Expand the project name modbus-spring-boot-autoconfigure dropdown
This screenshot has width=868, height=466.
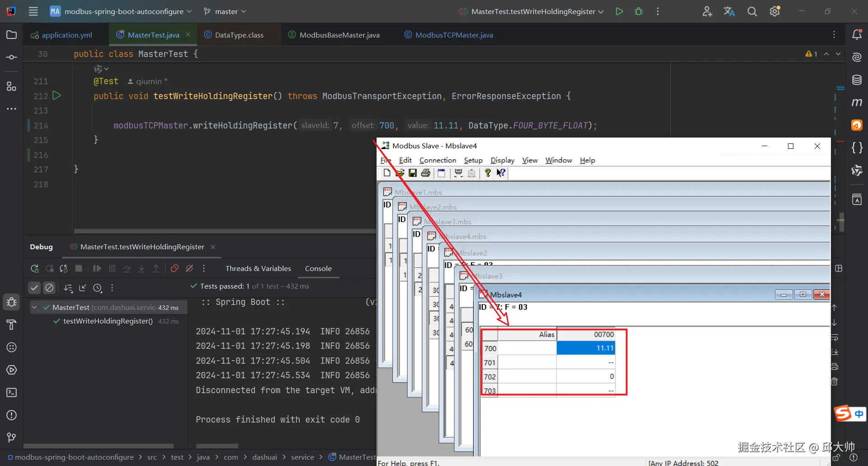(x=121, y=12)
